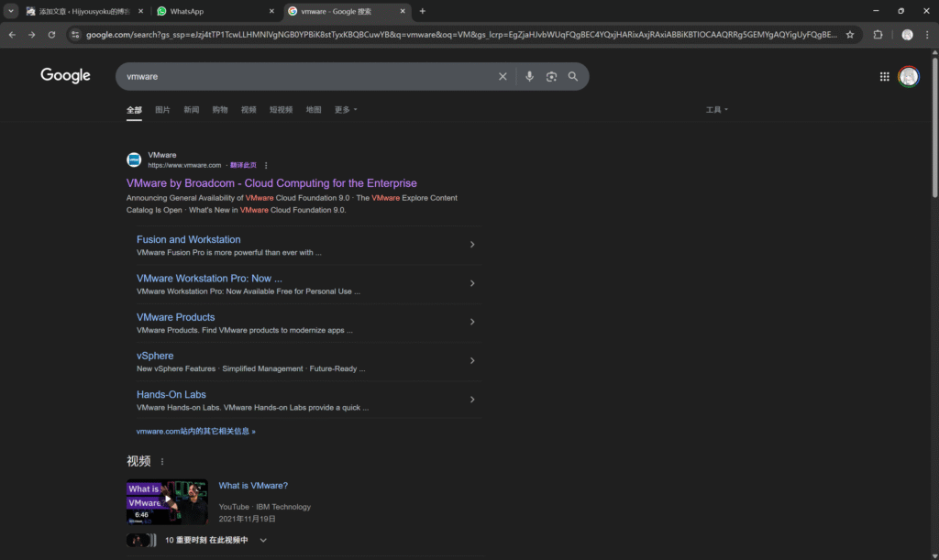This screenshot has height=560, width=939.
Task: Open the Fusion and Workstation sitelink
Action: tap(189, 239)
